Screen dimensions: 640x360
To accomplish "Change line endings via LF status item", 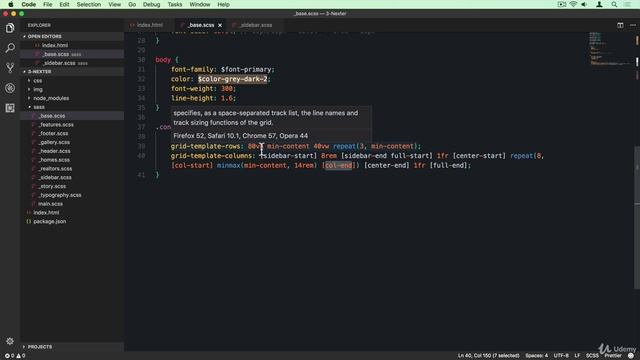I will tap(577, 356).
